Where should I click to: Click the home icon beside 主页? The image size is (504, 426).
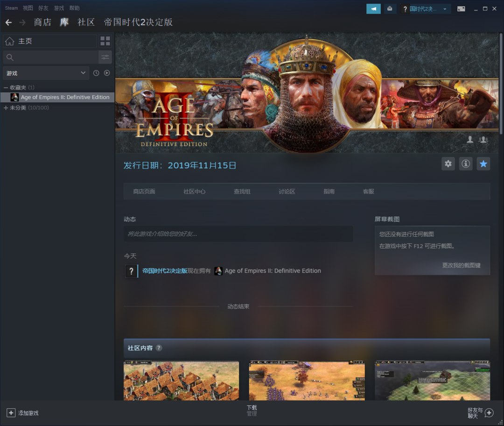pyautogui.click(x=10, y=41)
